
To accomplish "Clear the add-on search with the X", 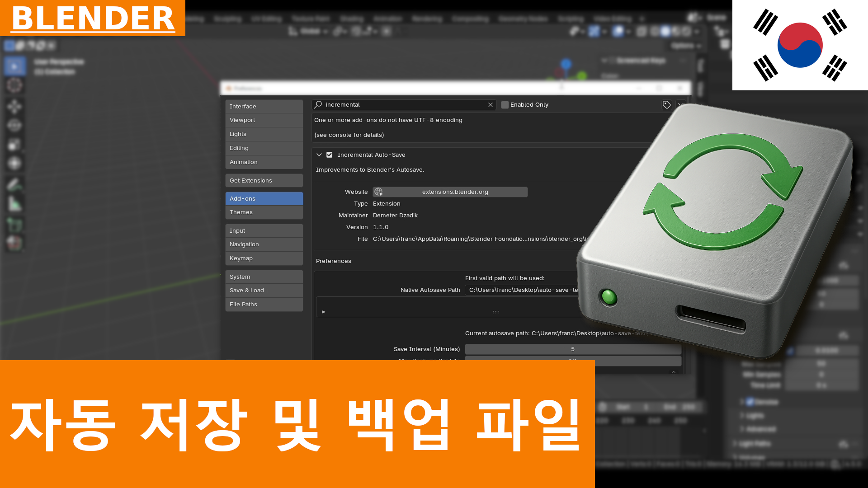I will 491,105.
